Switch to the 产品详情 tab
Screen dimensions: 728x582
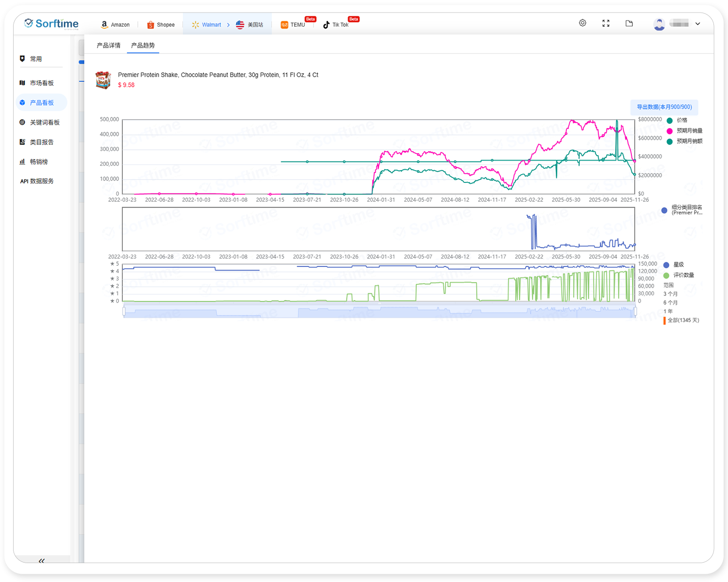tap(108, 46)
